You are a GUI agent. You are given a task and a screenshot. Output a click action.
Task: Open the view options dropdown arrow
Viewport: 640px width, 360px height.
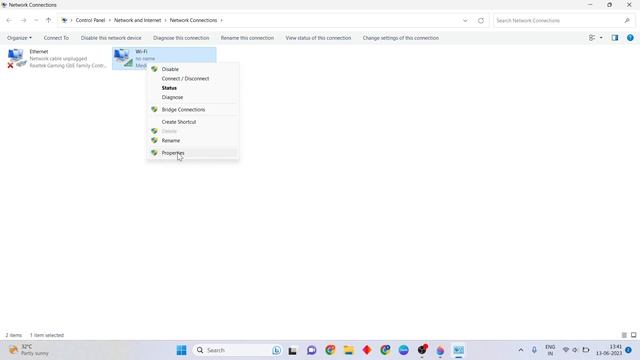click(x=601, y=38)
